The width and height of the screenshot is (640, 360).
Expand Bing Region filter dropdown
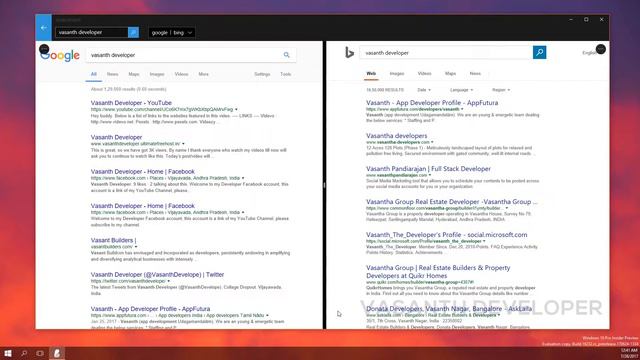point(501,90)
